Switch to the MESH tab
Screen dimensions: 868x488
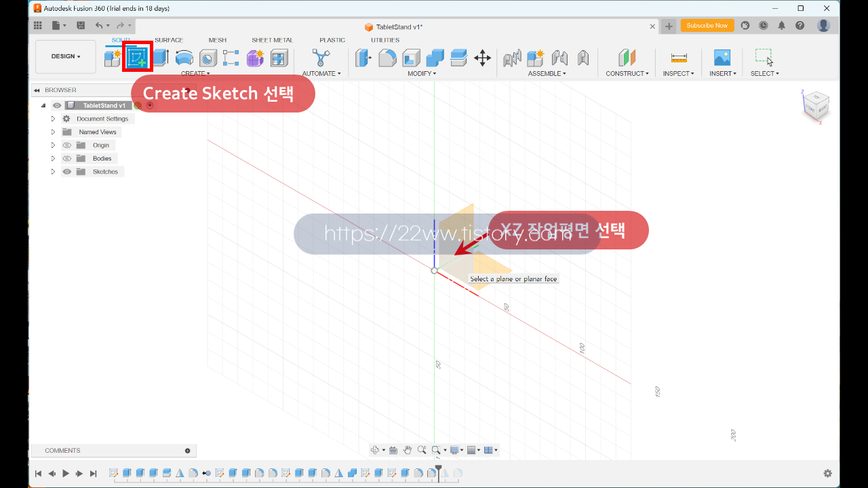[x=218, y=40]
